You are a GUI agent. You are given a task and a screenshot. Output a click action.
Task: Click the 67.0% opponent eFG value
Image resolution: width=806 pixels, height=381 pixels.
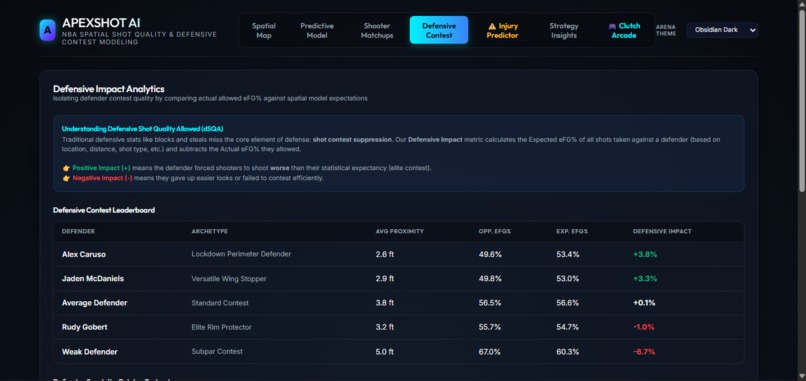[x=489, y=352]
